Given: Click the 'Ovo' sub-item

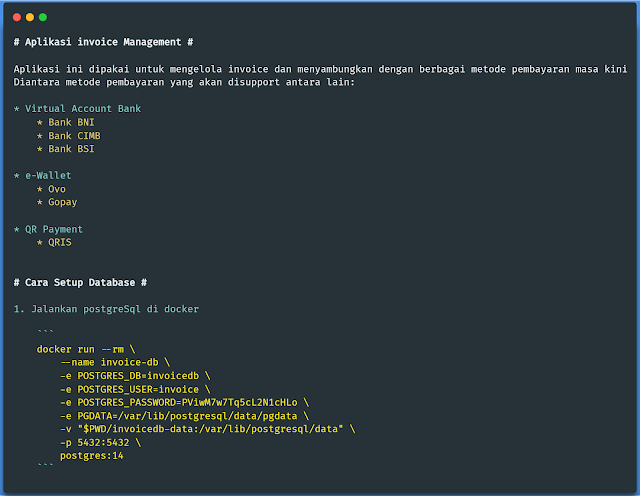Looking at the screenshot, I should pos(51,189).
